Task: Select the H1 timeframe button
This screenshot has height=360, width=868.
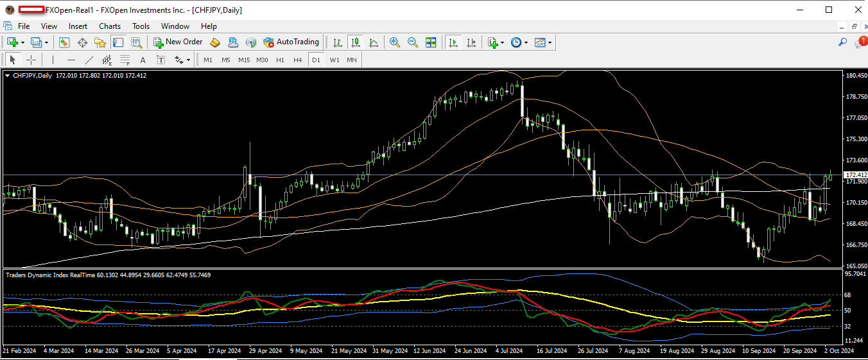Action: 280,60
